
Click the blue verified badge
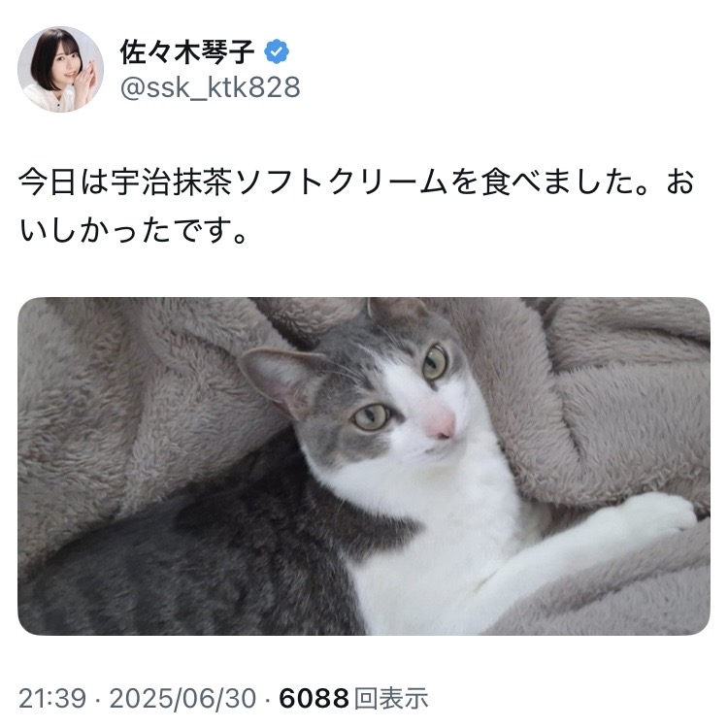(277, 51)
